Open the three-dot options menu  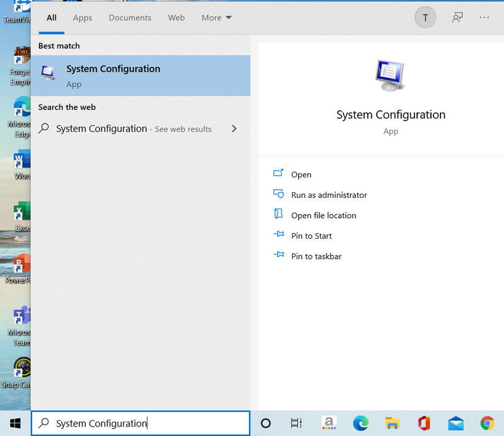point(484,18)
